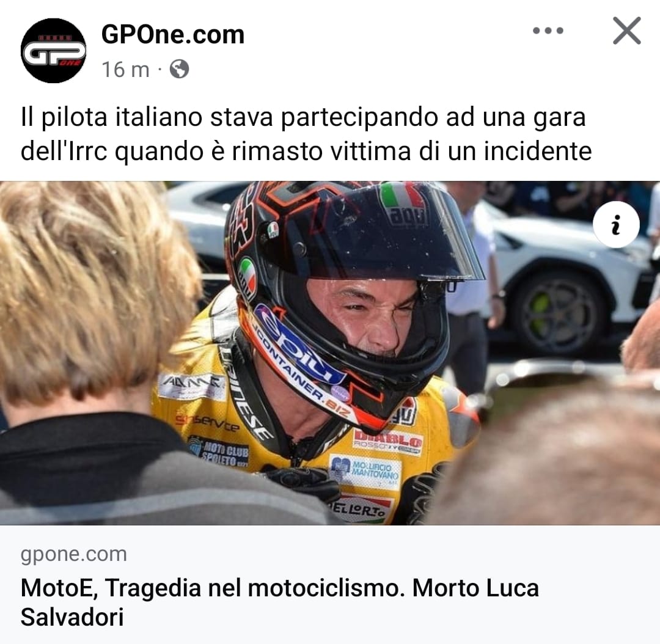Click the gpone.com source domain label
Image resolution: width=660 pixels, height=644 pixels.
click(74, 554)
